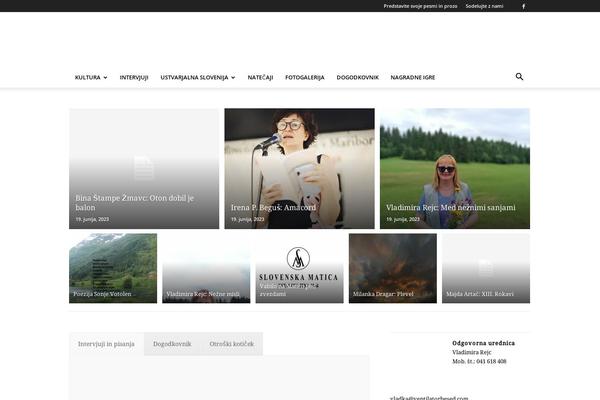Viewport: 600px width, 400px height.
Task: Click the 'Sodelujte z nami' link
Action: (x=484, y=6)
